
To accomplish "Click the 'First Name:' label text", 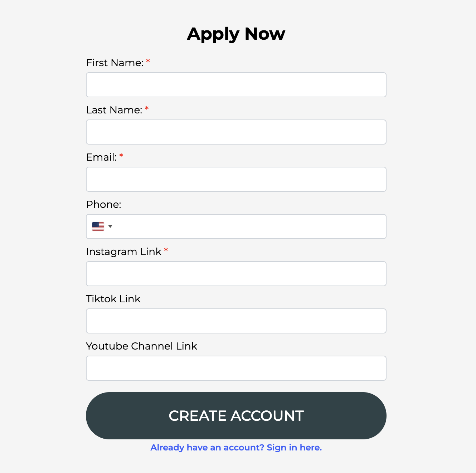I will click(115, 63).
